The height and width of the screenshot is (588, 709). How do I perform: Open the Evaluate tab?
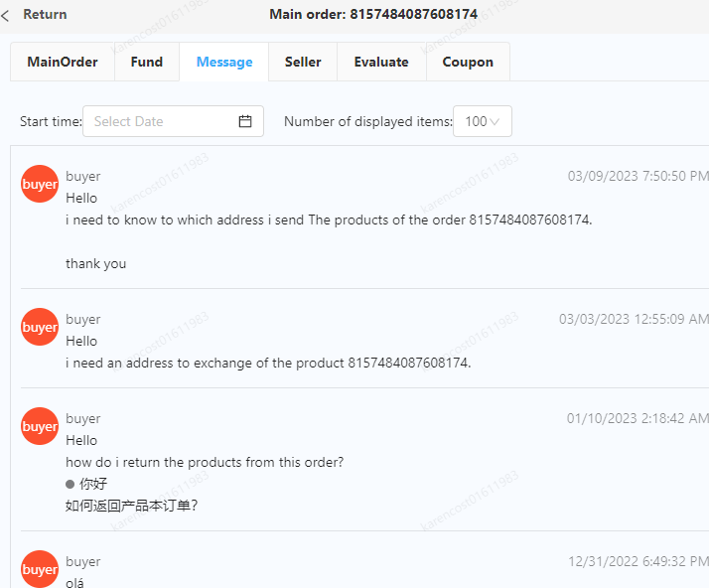tap(381, 62)
